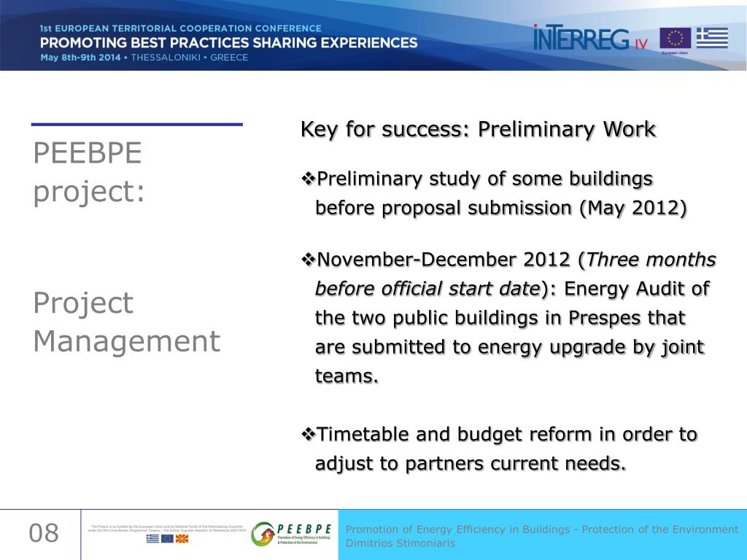This screenshot has width=747, height=560.
Task: Click the INTERREG IV logo
Action: (590, 38)
